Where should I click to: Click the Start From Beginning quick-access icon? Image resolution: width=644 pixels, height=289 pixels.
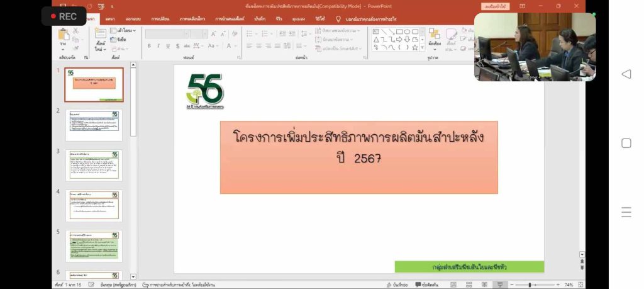(101, 6)
